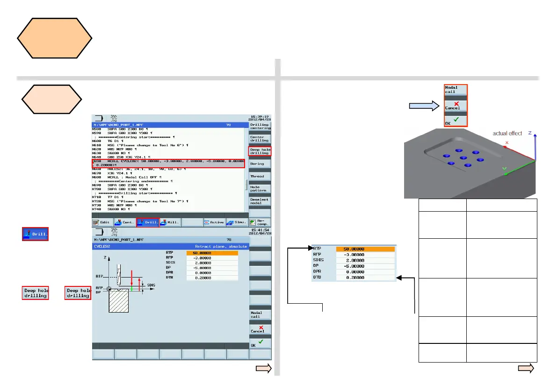Click the 15:39:19 clock in the editor screen

pyautogui.click(x=260, y=117)
